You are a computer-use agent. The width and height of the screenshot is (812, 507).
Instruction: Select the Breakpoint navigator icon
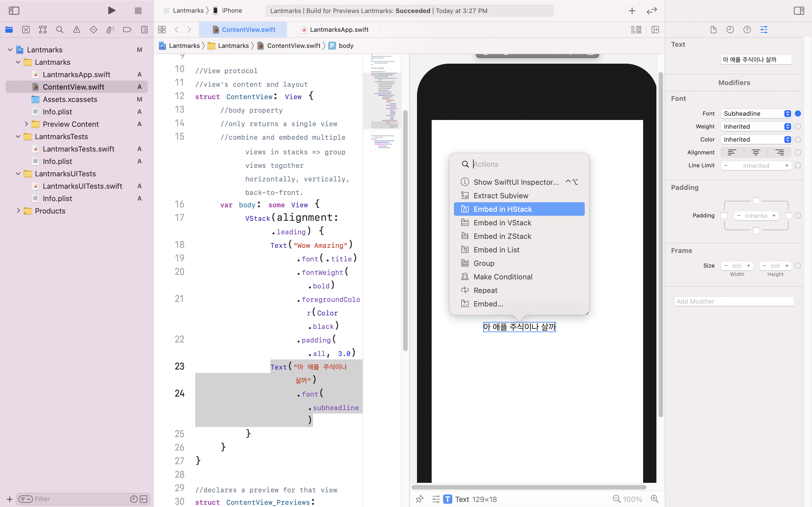127,30
